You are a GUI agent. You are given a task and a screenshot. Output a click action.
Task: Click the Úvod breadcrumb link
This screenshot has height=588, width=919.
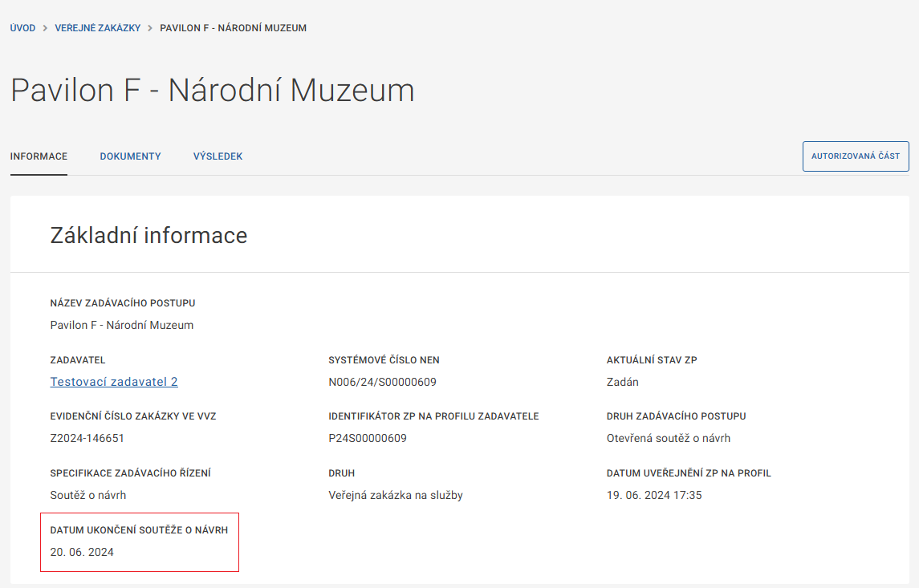[x=22, y=28]
